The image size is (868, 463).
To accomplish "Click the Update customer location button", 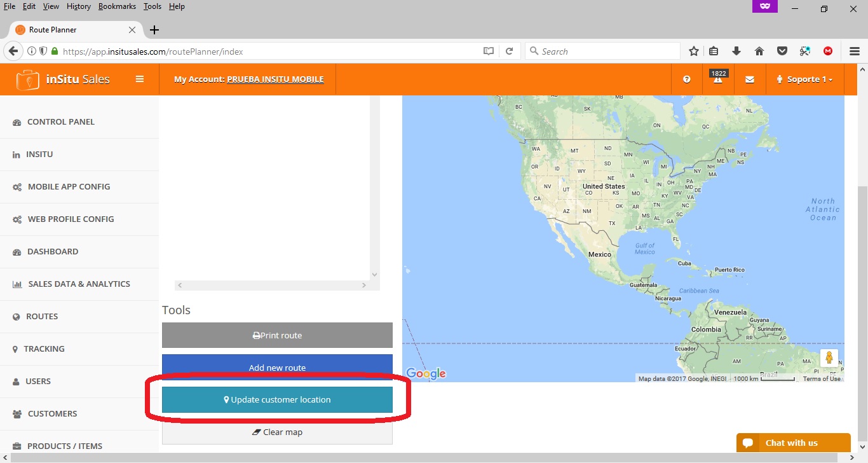I will point(277,400).
